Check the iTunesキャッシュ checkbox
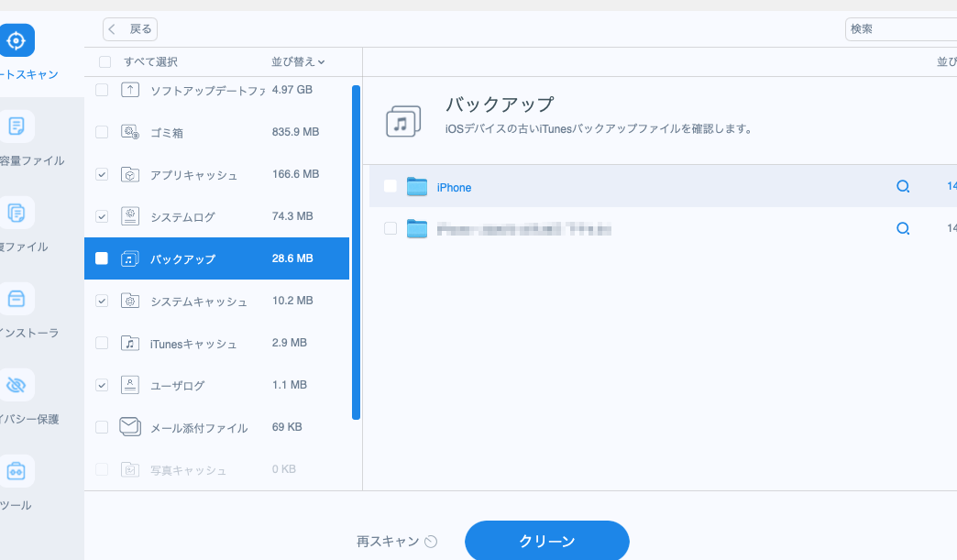957x560 pixels. point(102,343)
